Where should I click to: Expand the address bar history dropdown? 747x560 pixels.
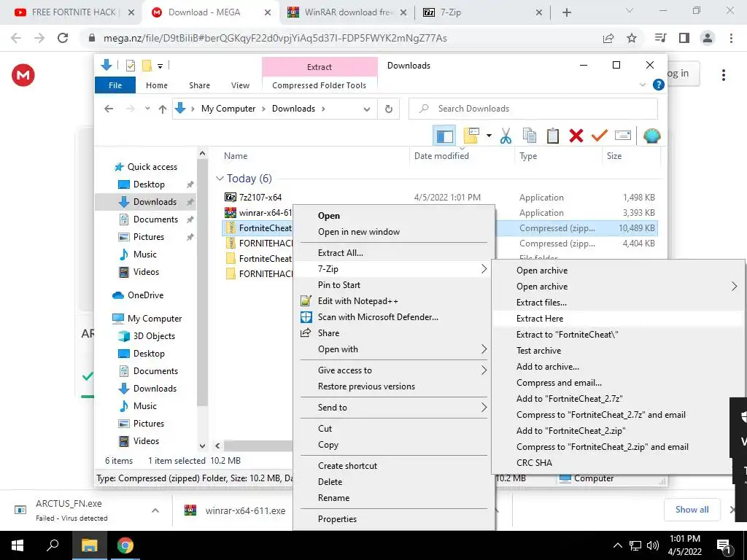tap(366, 109)
